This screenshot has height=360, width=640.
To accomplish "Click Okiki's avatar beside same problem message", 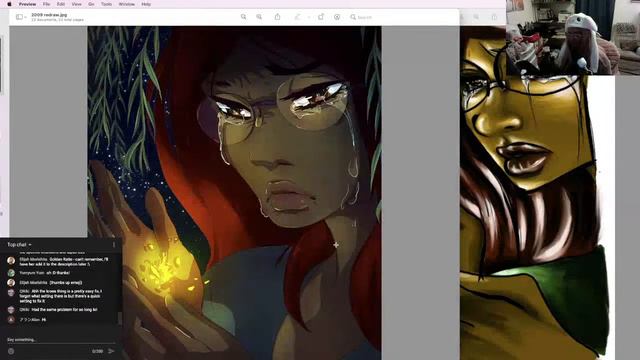I will coord(11,310).
